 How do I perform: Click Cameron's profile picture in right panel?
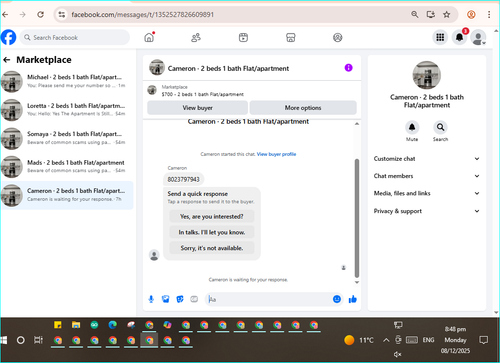(427, 75)
